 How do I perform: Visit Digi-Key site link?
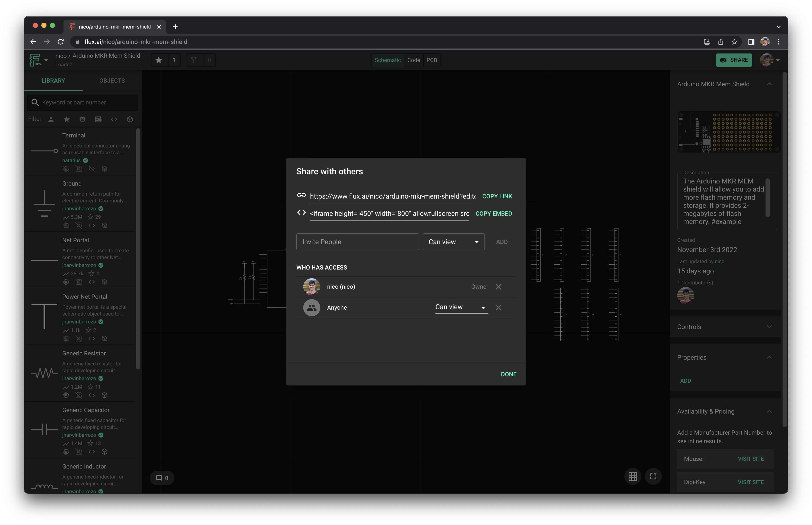click(751, 482)
